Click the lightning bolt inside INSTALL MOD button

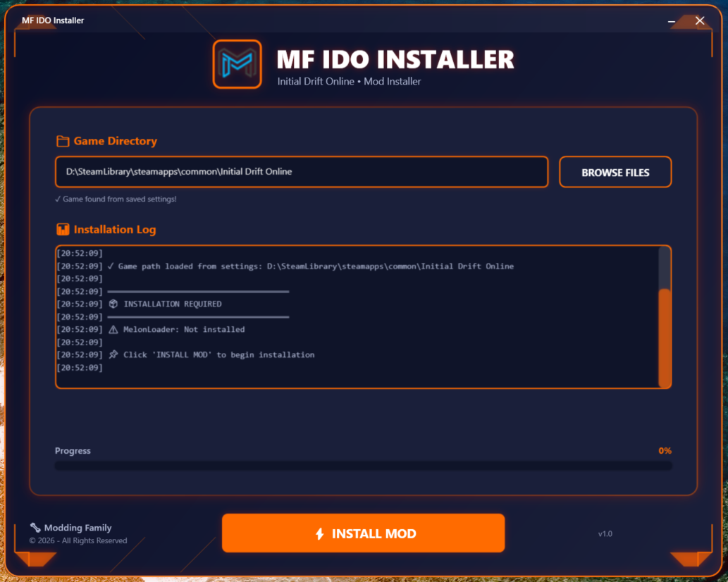pos(322,533)
